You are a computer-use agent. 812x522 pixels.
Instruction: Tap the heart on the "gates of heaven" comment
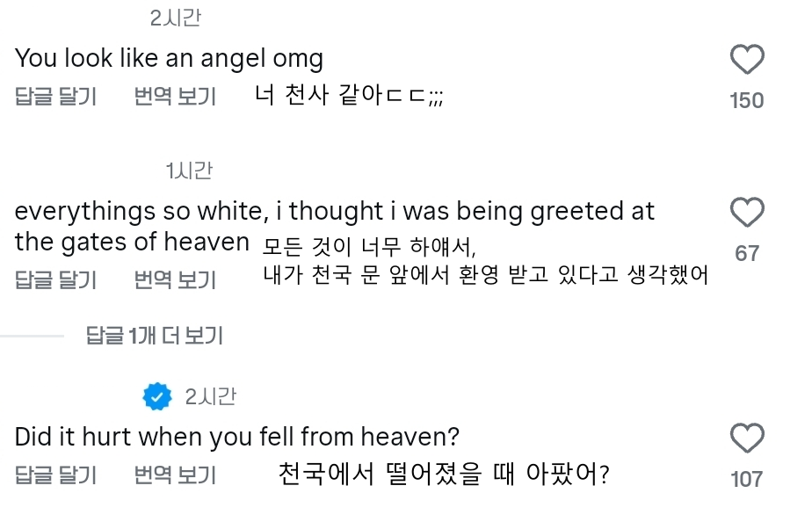pos(747,213)
